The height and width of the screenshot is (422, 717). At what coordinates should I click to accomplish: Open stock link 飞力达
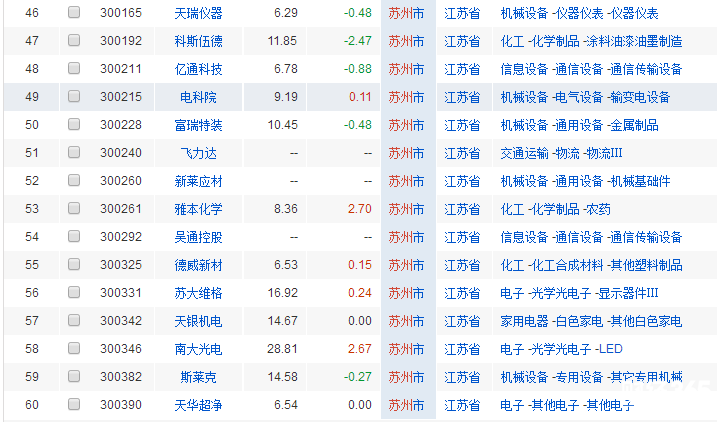pos(198,153)
